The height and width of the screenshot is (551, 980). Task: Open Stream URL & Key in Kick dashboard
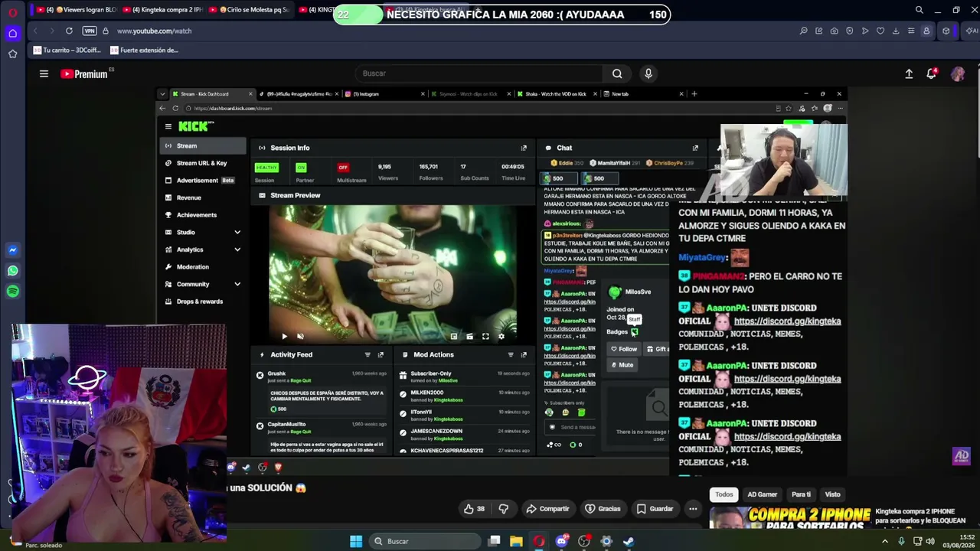coord(203,163)
